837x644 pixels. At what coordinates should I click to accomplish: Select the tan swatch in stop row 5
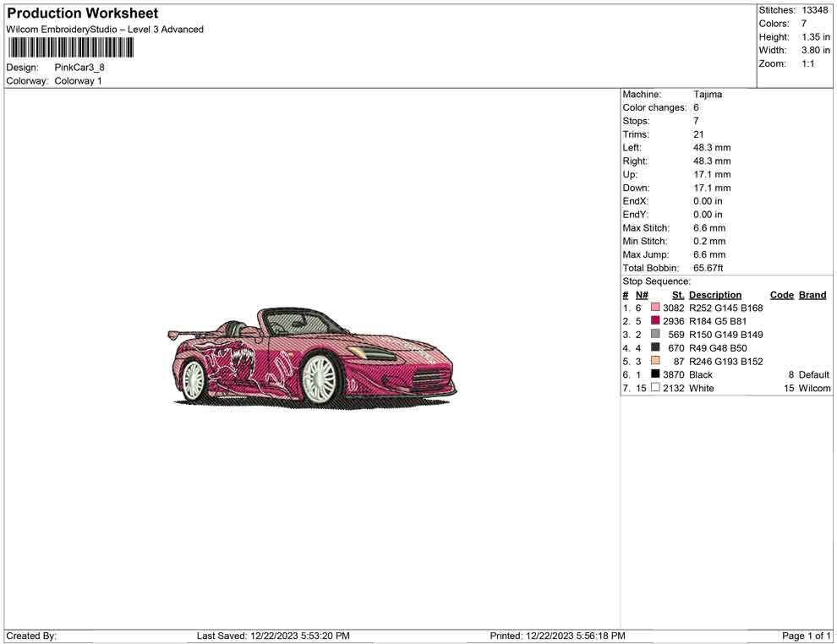tap(655, 361)
